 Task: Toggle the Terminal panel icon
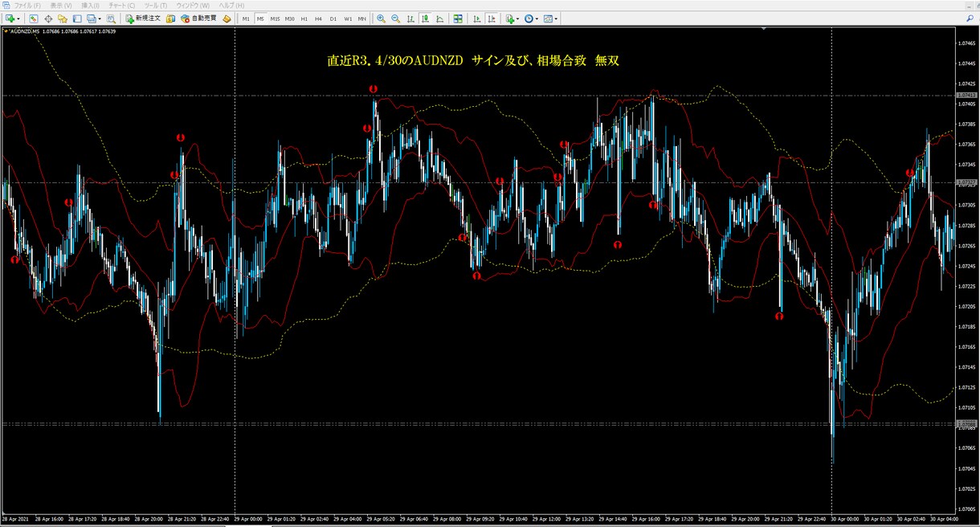pos(77,18)
